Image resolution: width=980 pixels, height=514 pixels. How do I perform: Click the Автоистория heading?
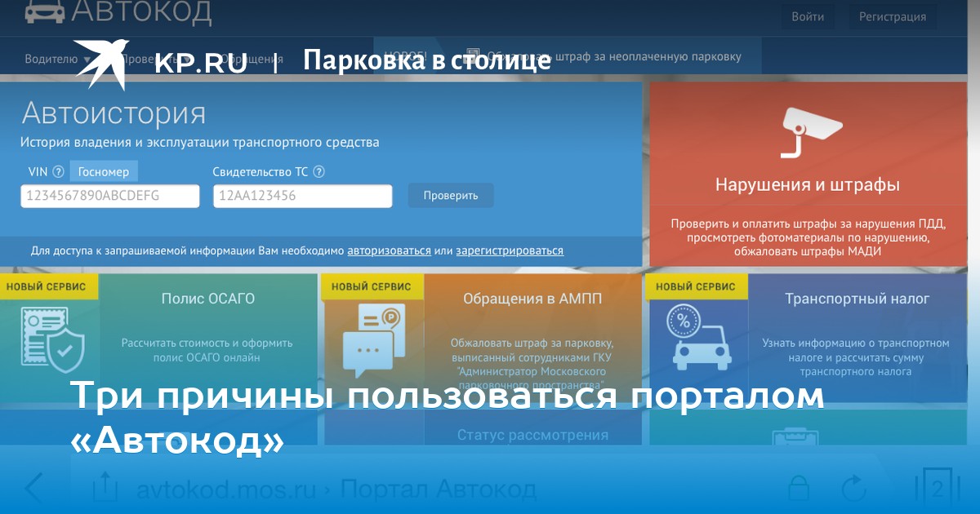pyautogui.click(x=114, y=113)
